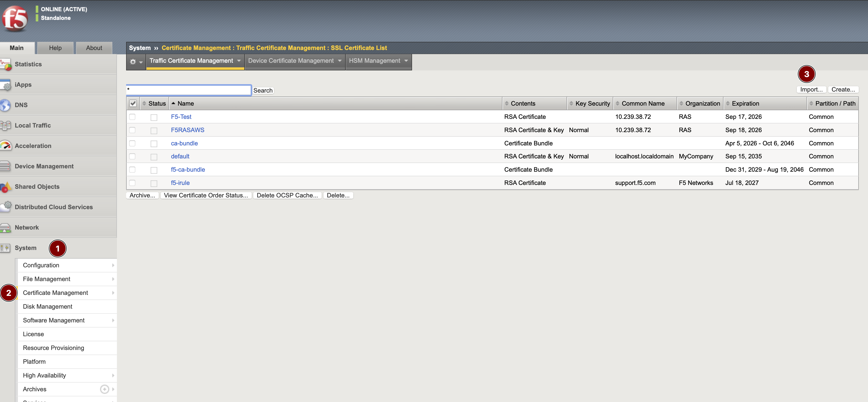
Task: Click the Delete OCSP Cache... button
Action: (287, 195)
